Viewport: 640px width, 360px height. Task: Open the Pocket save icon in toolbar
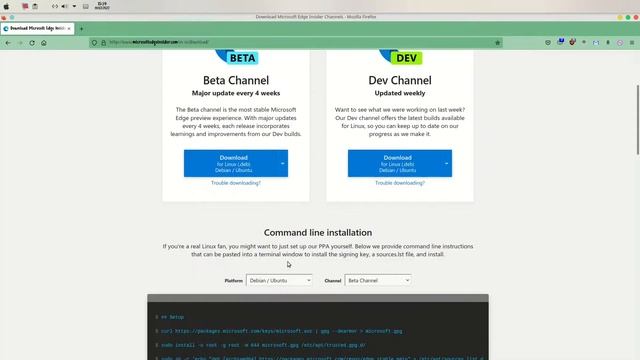548,42
